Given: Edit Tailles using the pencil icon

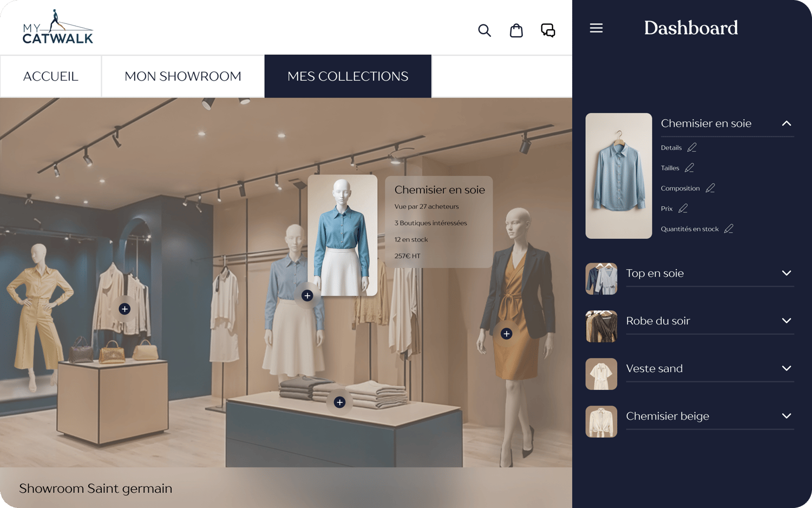Looking at the screenshot, I should click(x=689, y=168).
